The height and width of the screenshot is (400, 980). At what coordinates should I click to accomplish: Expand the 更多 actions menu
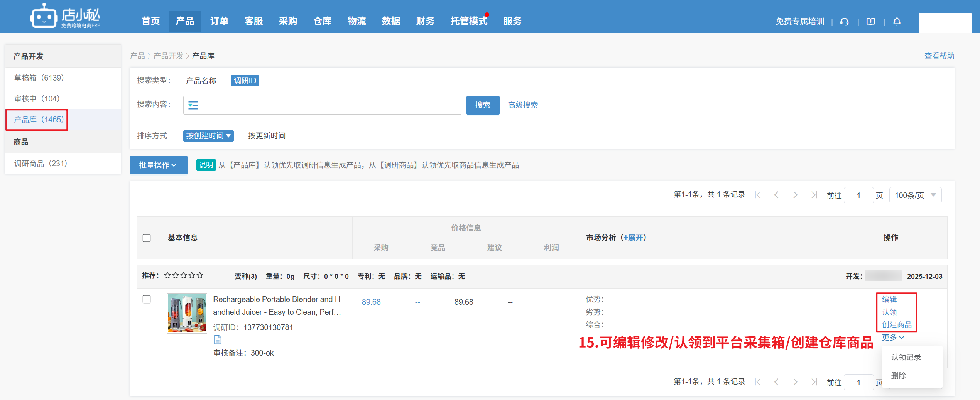pos(892,338)
